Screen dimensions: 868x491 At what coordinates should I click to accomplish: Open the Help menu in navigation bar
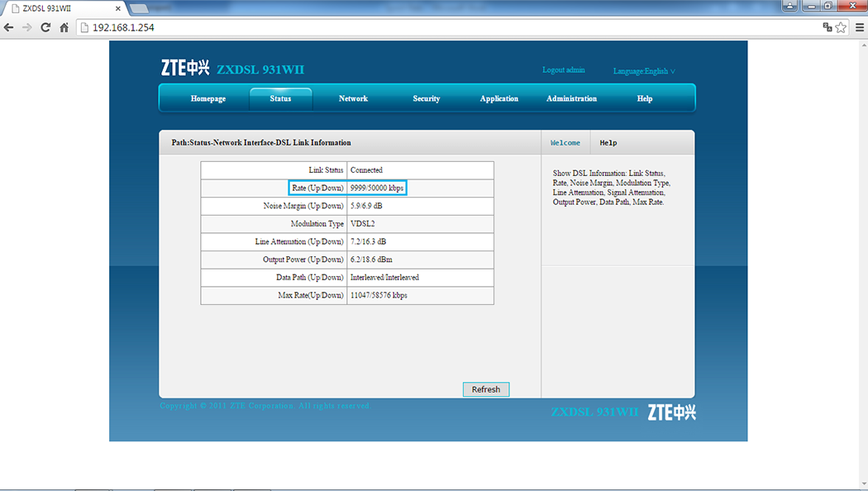(x=644, y=98)
